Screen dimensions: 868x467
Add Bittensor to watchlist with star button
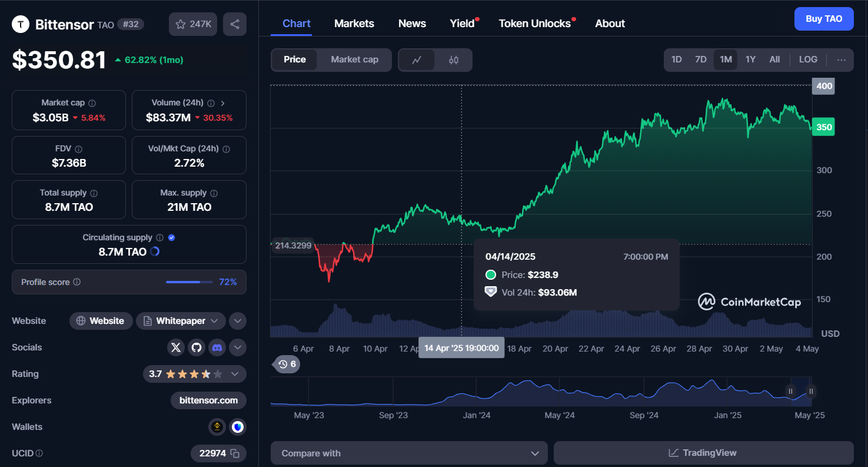[193, 24]
